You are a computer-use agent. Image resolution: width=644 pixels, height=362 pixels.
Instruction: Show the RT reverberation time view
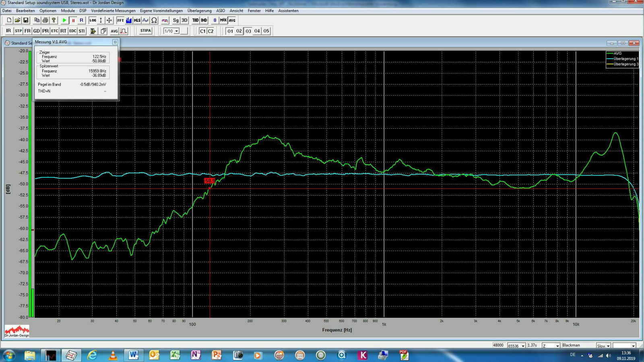click(x=64, y=31)
